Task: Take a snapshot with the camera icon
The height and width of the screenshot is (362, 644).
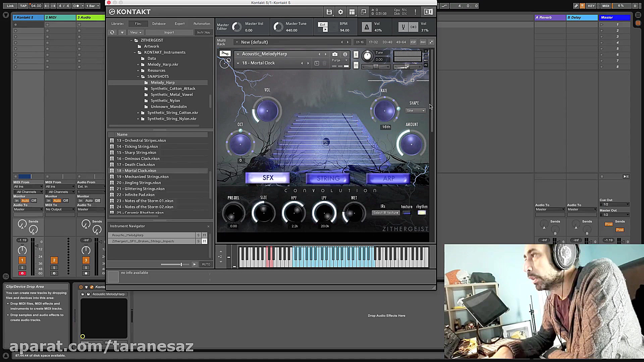Action: [335, 54]
